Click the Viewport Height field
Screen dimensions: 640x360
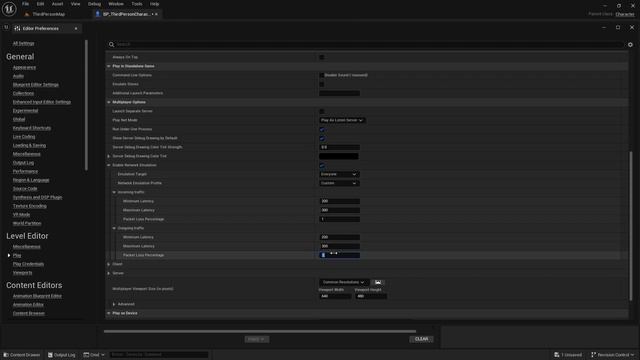371,296
